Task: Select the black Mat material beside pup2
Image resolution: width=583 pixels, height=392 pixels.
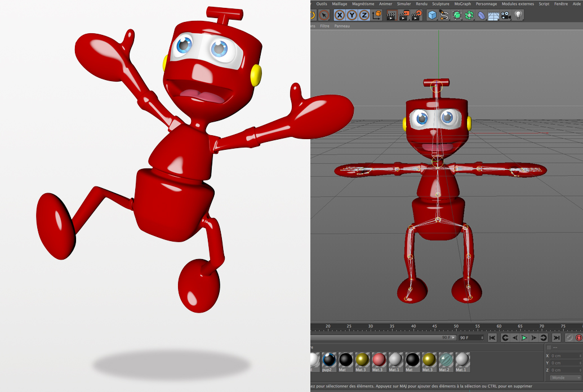Action: coord(345,362)
